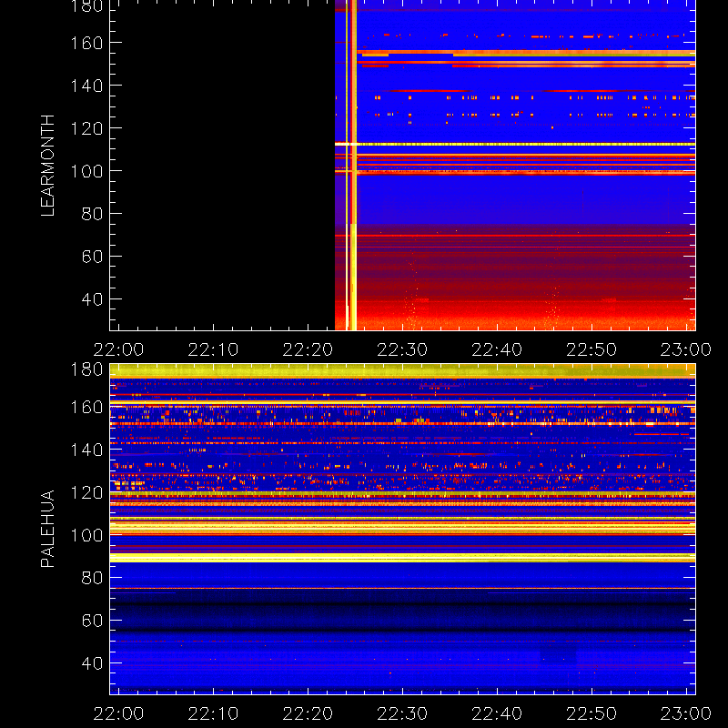Pick the 160 tick label on Palehua plot
This screenshot has height=728, width=728.
tap(86, 408)
